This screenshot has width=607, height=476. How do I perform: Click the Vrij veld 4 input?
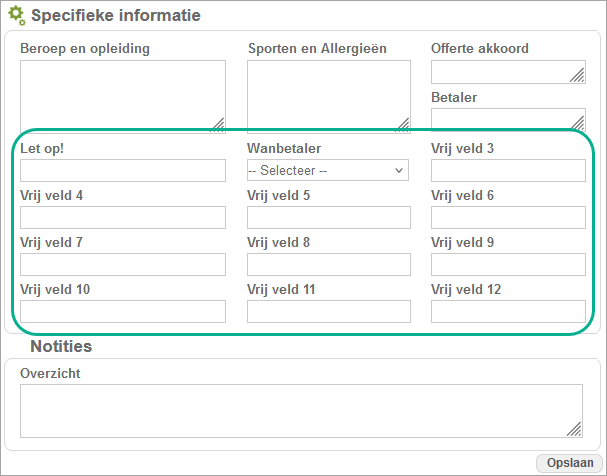click(122, 217)
